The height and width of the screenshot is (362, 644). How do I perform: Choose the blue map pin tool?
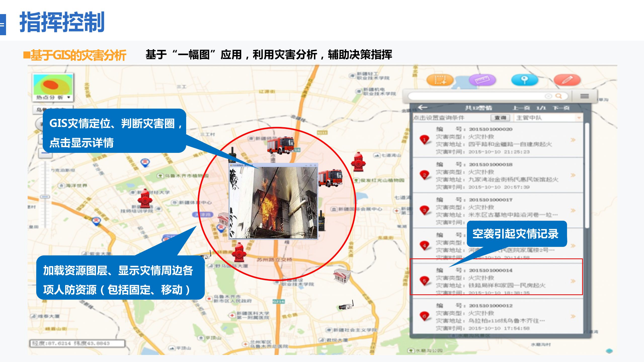[x=525, y=80]
